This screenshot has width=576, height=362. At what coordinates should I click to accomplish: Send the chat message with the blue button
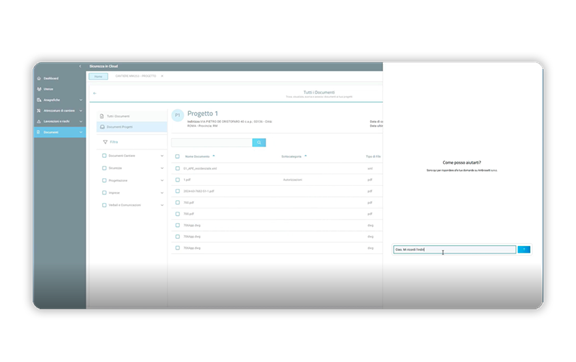[x=524, y=250]
